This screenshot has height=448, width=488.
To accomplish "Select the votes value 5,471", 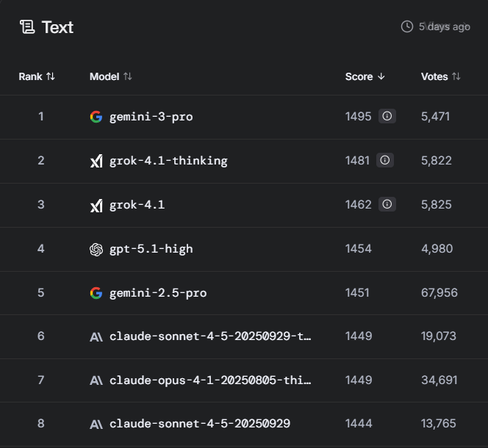I will [435, 117].
